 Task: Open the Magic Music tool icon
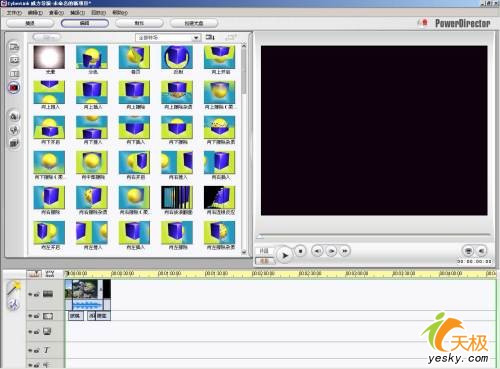tap(14, 304)
